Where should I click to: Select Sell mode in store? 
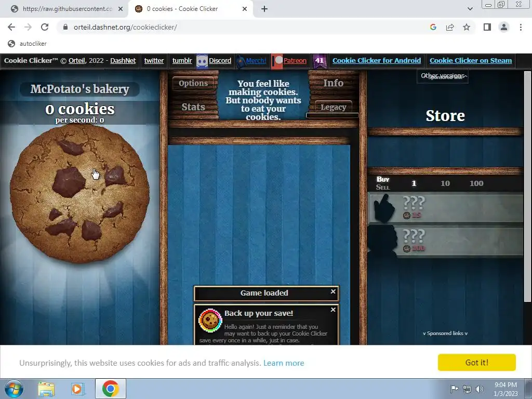click(383, 187)
